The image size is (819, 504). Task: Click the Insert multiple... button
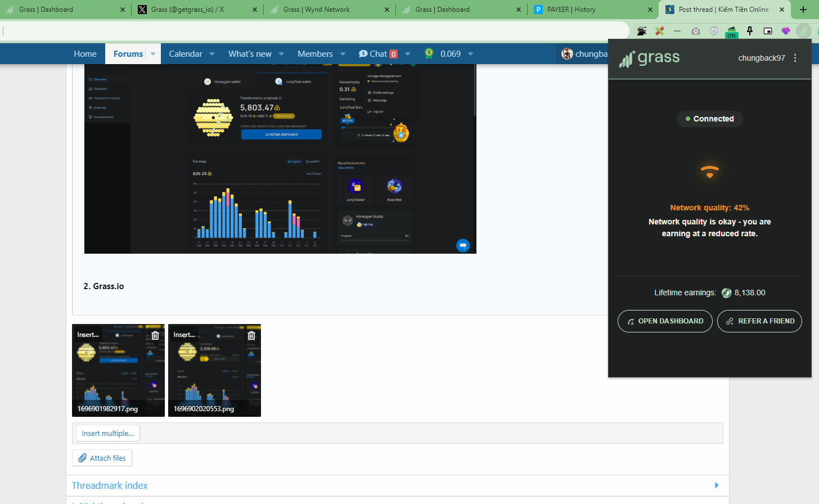108,433
